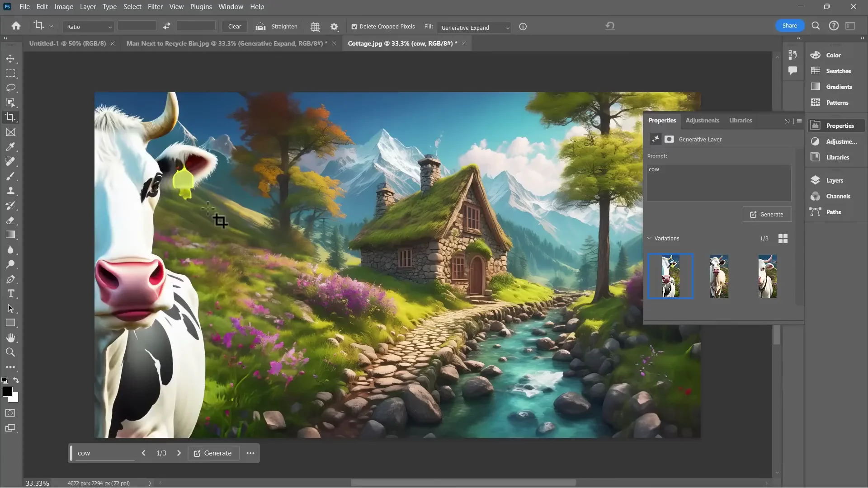Viewport: 868px width, 488px height.
Task: Select the second cow variation thumbnail
Action: click(718, 276)
